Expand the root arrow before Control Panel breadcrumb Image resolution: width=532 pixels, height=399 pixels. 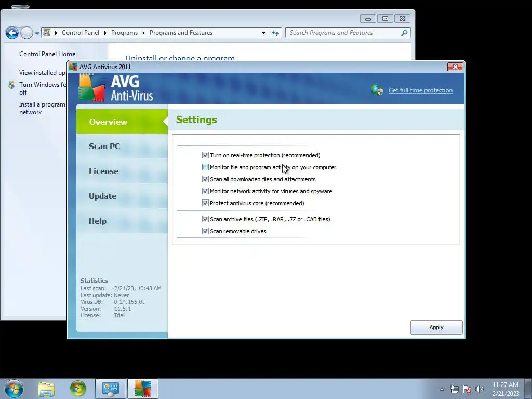coord(56,33)
